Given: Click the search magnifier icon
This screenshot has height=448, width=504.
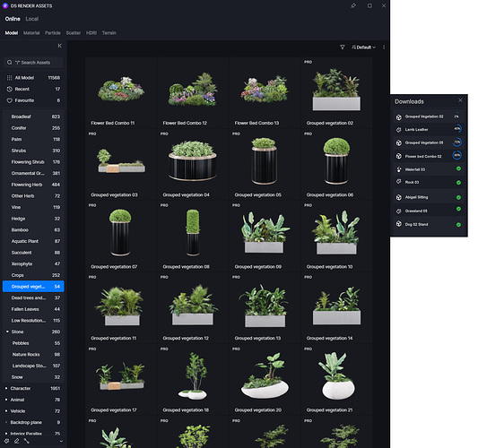Looking at the screenshot, I should (9, 63).
